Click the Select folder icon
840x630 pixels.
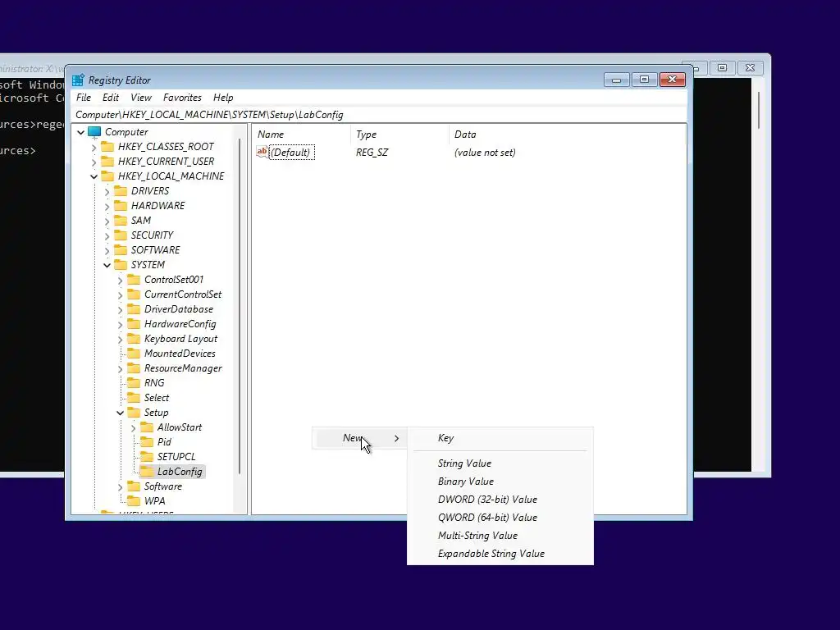pyautogui.click(x=134, y=398)
